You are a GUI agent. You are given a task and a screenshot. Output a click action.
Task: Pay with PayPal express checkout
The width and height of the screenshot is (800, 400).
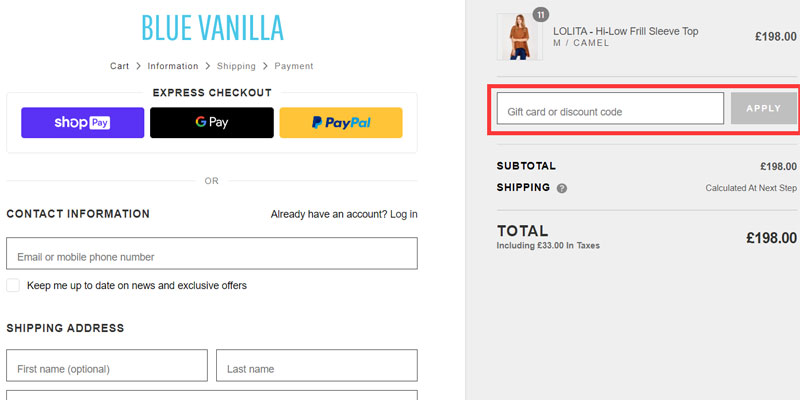[340, 123]
